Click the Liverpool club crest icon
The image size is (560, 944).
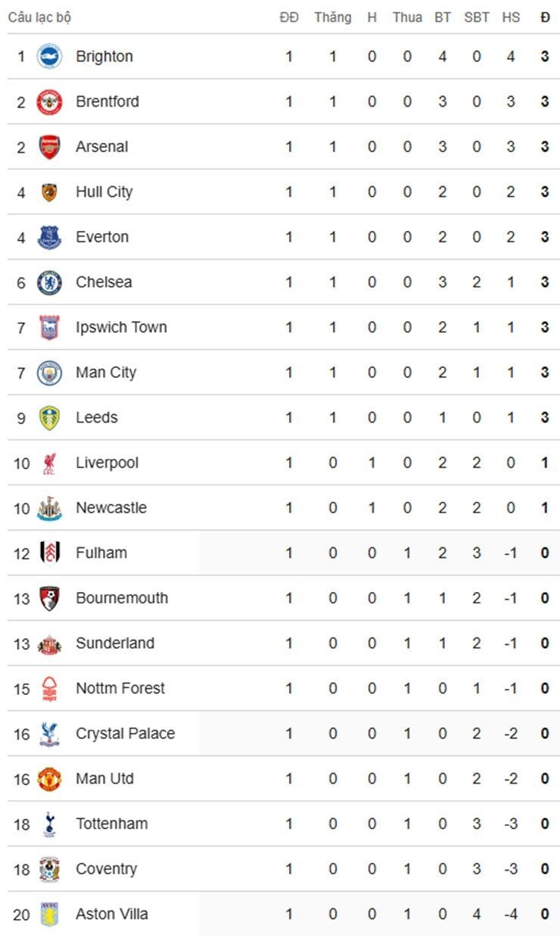[x=49, y=463]
